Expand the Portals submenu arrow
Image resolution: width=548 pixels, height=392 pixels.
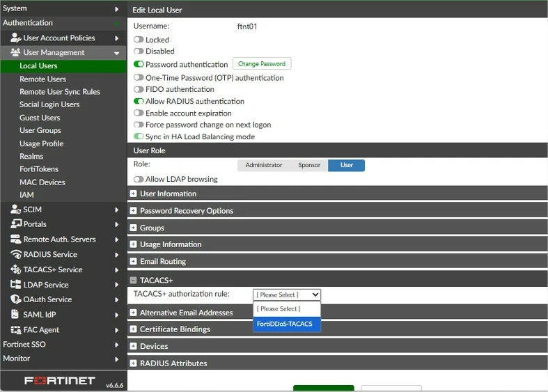[117, 224]
